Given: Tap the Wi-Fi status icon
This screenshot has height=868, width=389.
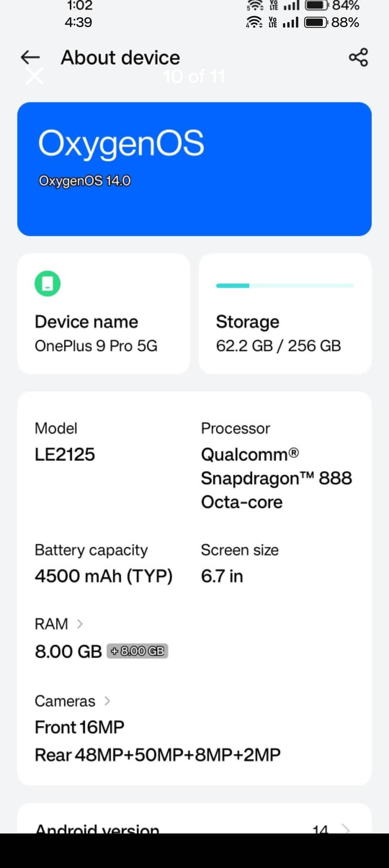Looking at the screenshot, I should coord(254,22).
